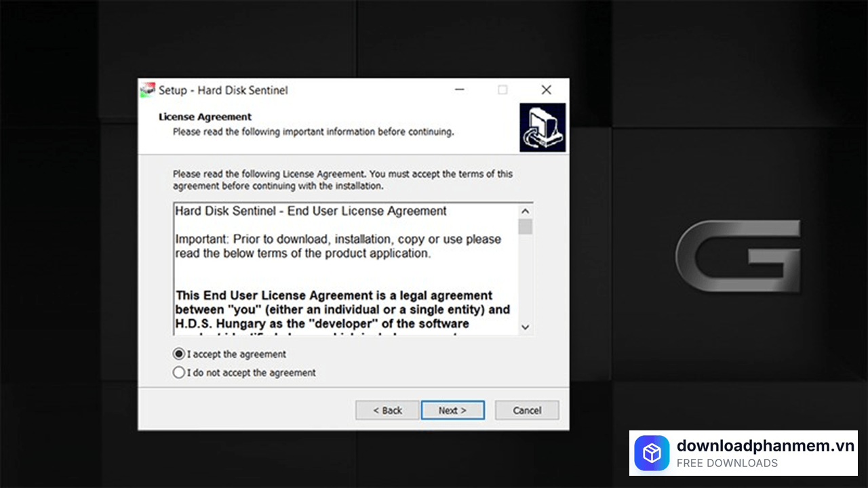Click the license text scrollbar thumb
868x488 pixels.
[x=525, y=226]
